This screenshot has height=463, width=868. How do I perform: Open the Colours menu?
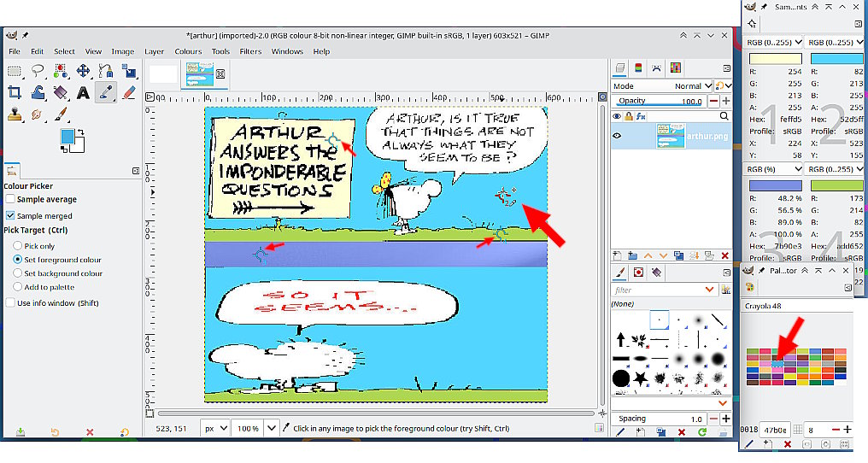pyautogui.click(x=188, y=51)
